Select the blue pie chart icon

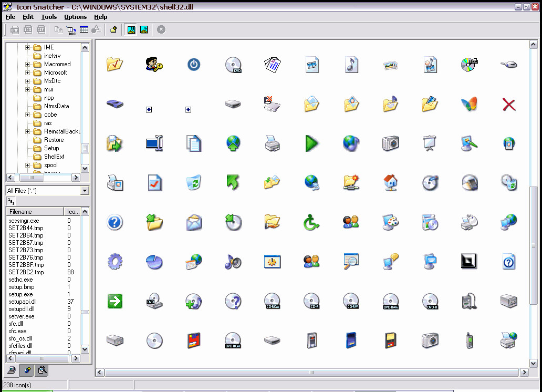tap(154, 262)
